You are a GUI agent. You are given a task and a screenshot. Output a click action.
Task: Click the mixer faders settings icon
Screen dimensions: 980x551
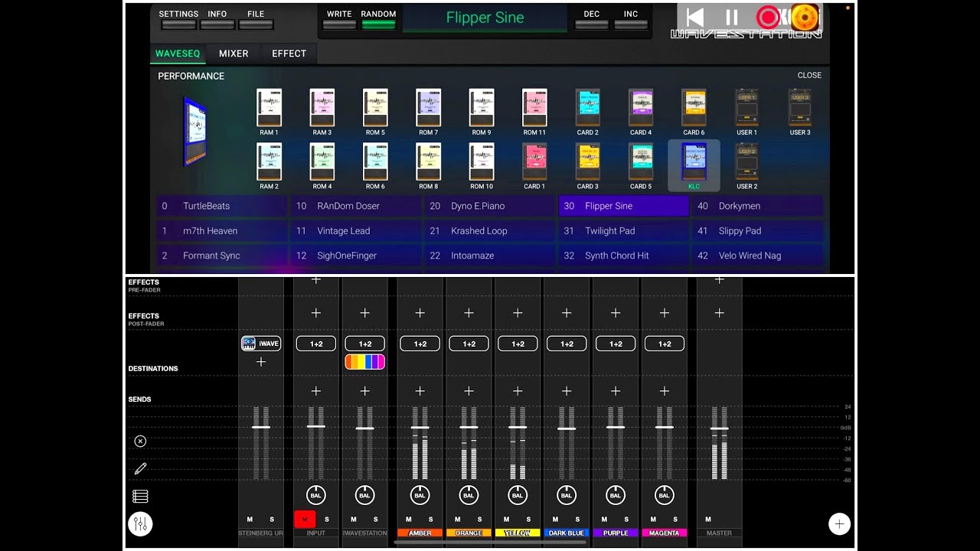coord(140,523)
